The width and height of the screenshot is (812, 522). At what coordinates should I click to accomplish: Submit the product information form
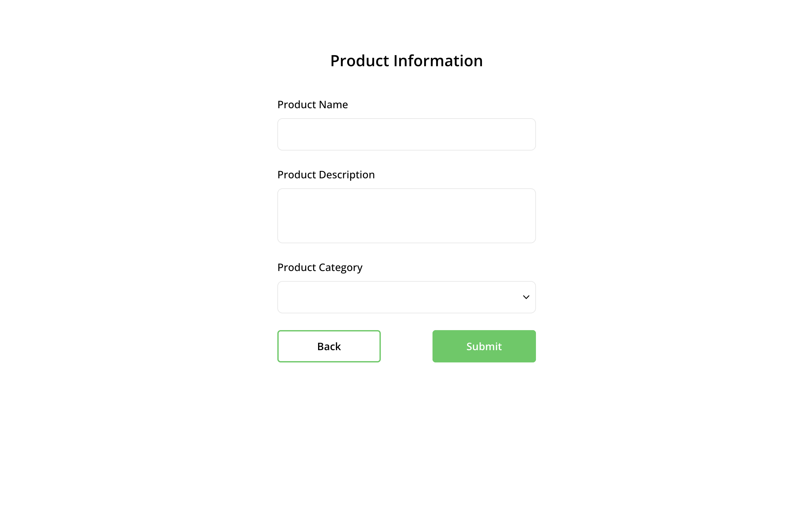tap(483, 346)
